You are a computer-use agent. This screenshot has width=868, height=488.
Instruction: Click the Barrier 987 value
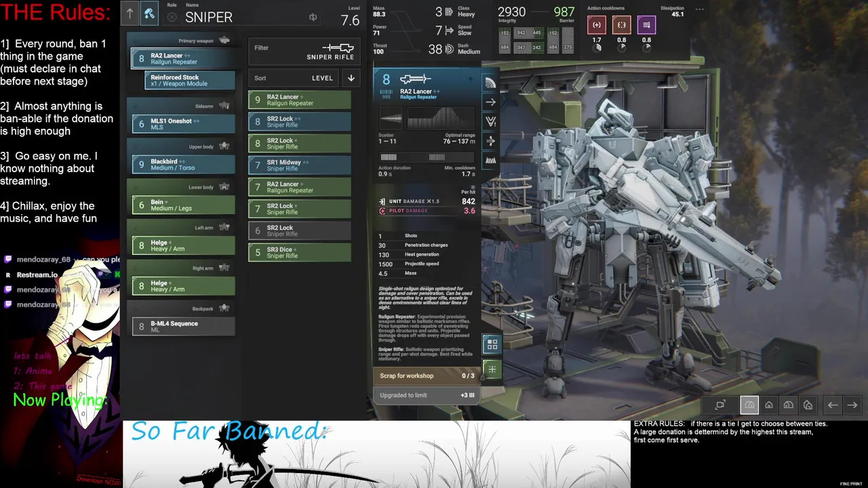click(564, 12)
